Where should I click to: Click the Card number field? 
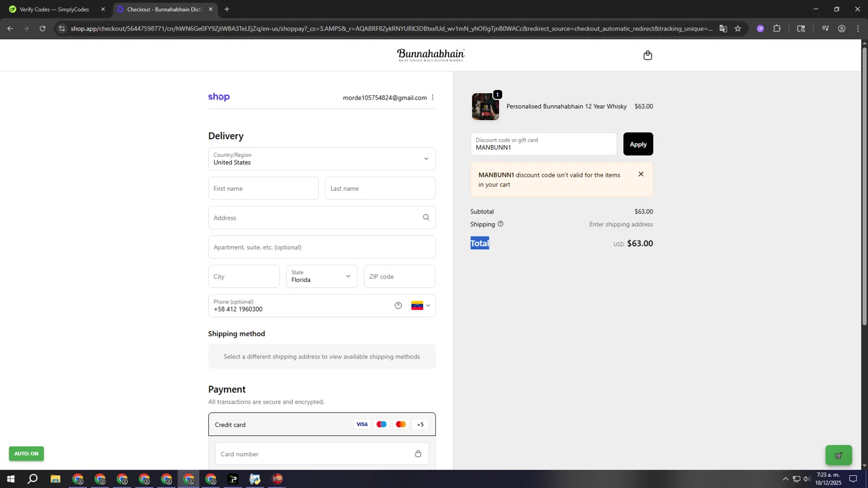[x=322, y=454]
